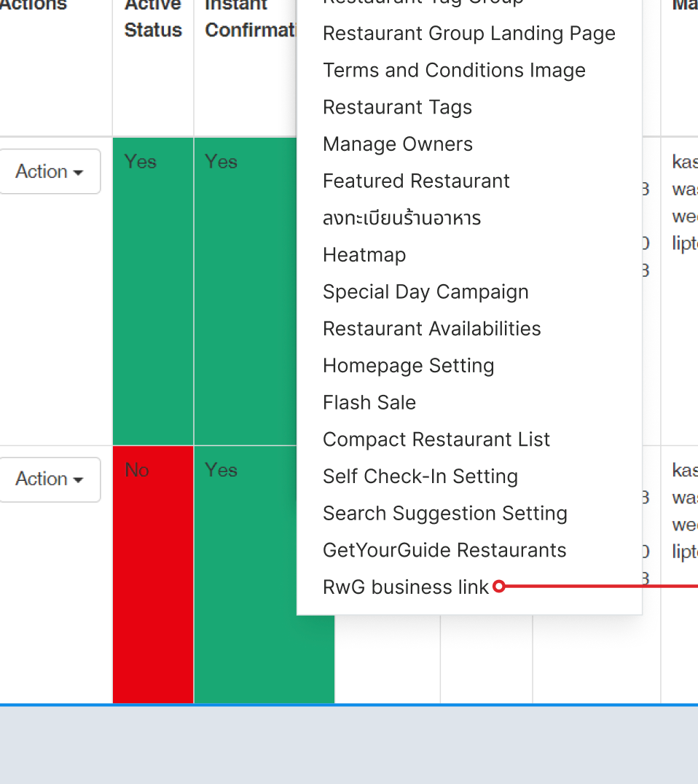Open the Heatmap page

tap(364, 255)
